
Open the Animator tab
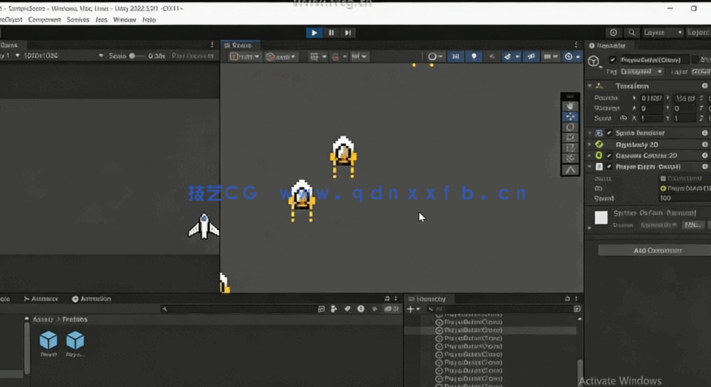[x=41, y=299]
